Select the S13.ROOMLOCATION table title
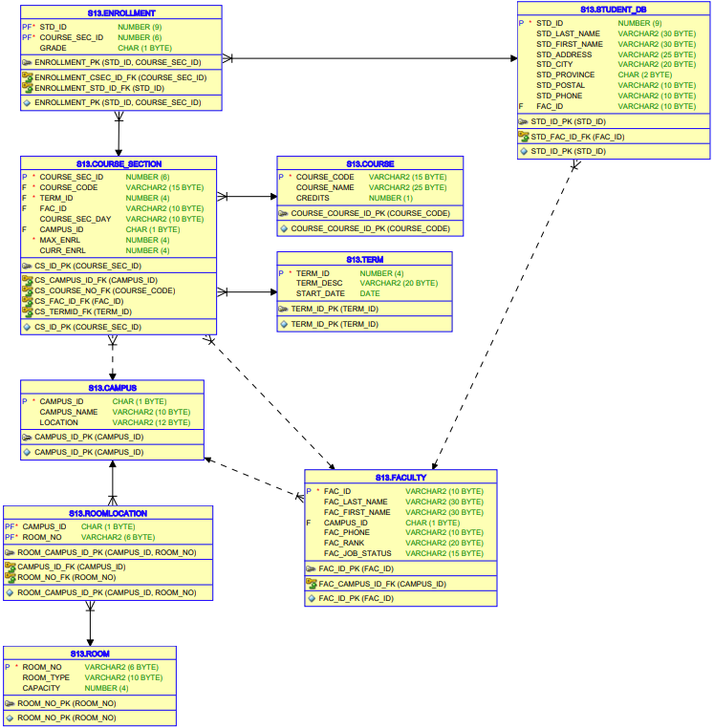The height and width of the screenshot is (728, 714). coord(108,513)
